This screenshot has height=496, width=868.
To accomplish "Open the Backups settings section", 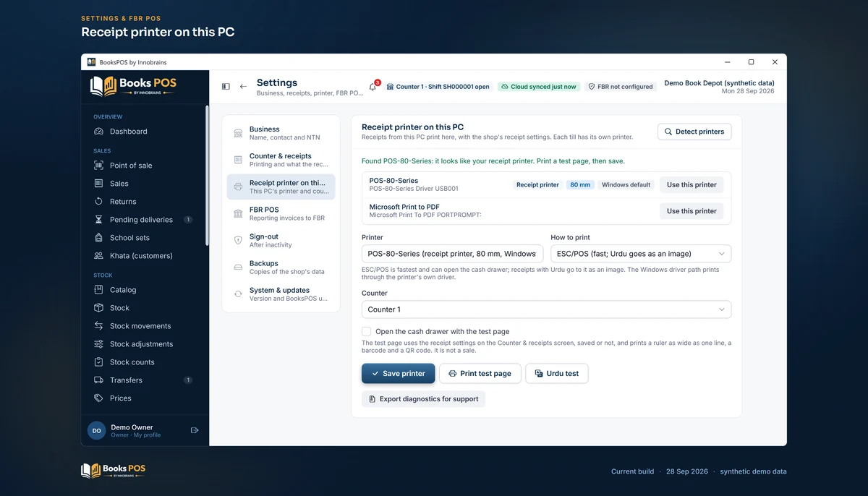I will tap(281, 267).
